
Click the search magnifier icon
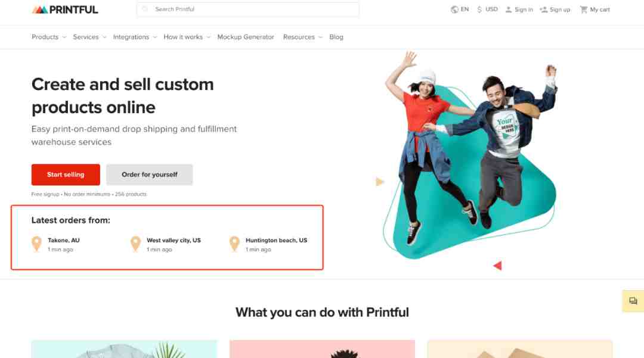145,9
